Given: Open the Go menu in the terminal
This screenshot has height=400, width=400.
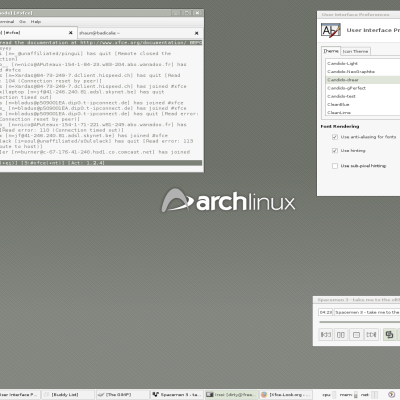Looking at the screenshot, I should pyautogui.click(x=22, y=22).
